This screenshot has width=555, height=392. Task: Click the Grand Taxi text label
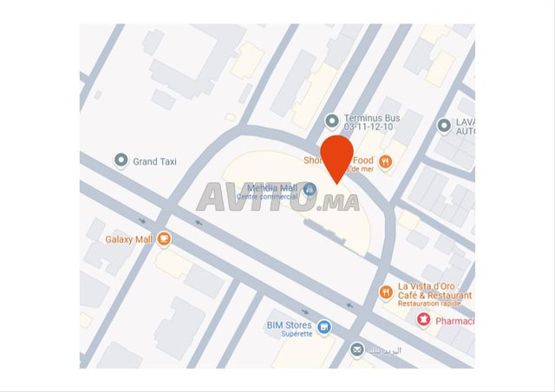[154, 161]
